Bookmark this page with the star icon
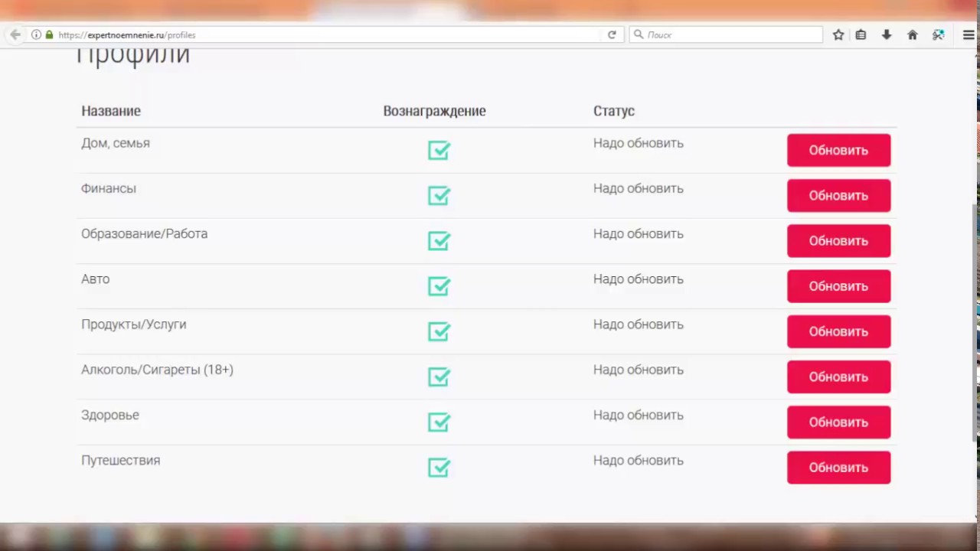The width and height of the screenshot is (980, 551). click(x=838, y=34)
